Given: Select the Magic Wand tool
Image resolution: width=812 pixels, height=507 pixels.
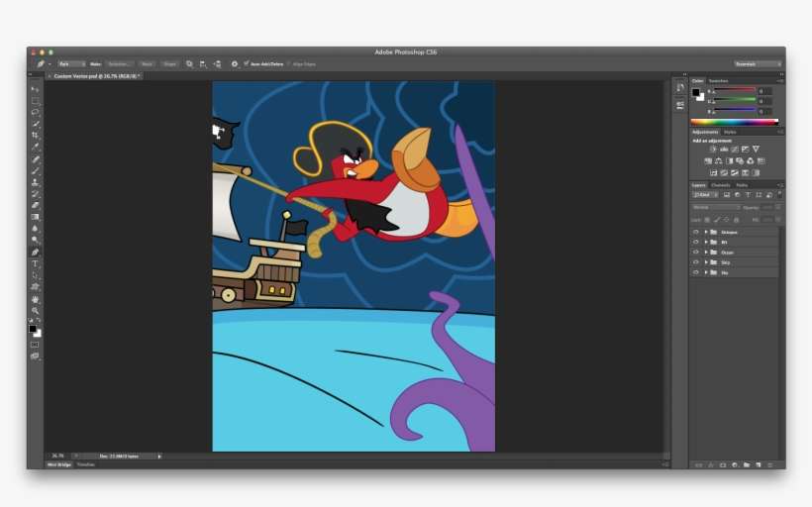Looking at the screenshot, I should pos(35,124).
